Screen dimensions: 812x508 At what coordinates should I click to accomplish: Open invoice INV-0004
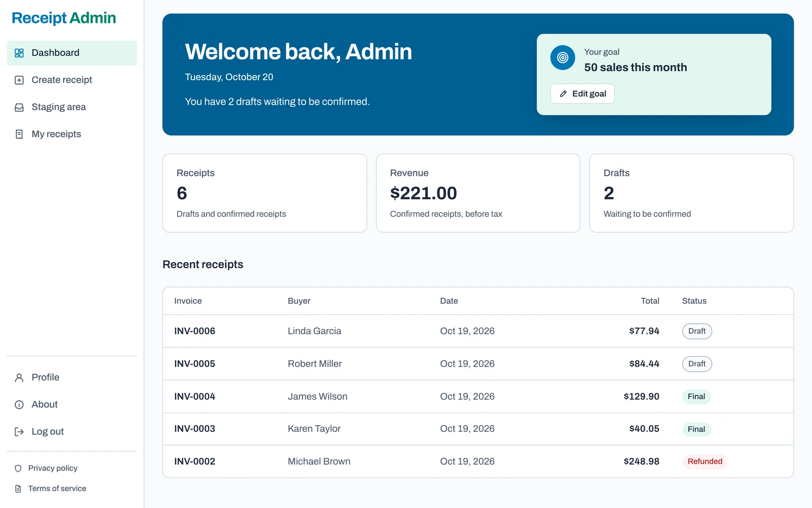[195, 397]
